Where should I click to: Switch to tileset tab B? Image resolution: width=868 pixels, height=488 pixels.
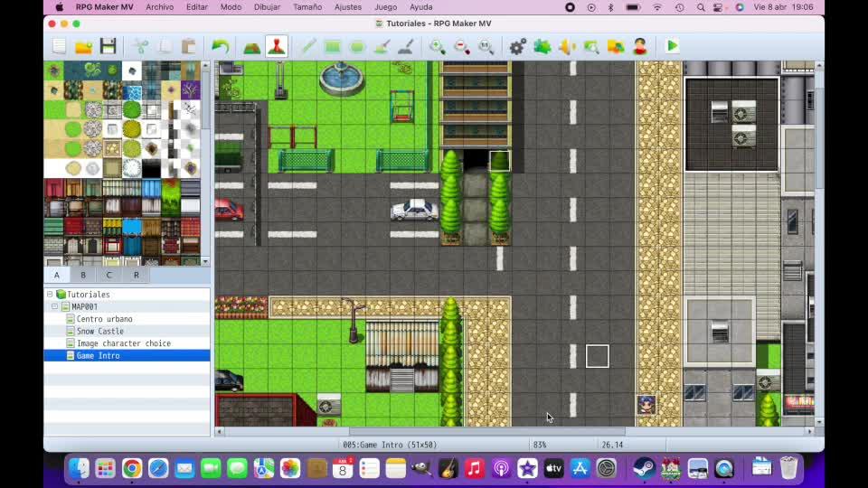(83, 275)
